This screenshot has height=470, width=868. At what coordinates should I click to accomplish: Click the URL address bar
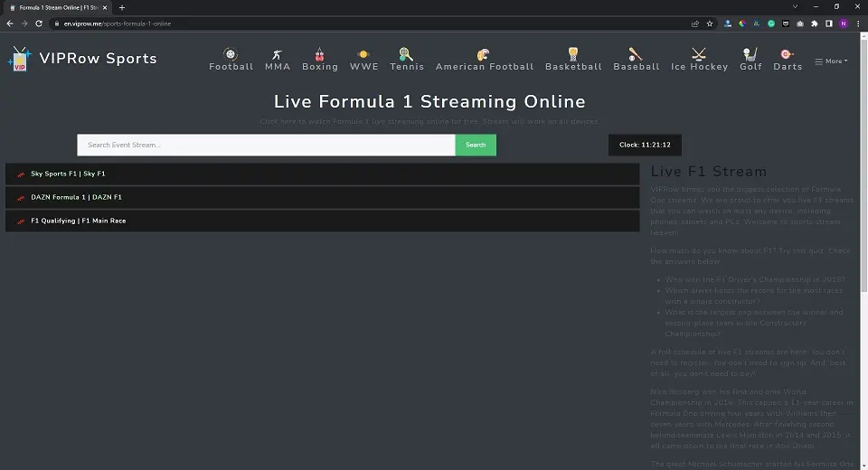coord(371,23)
